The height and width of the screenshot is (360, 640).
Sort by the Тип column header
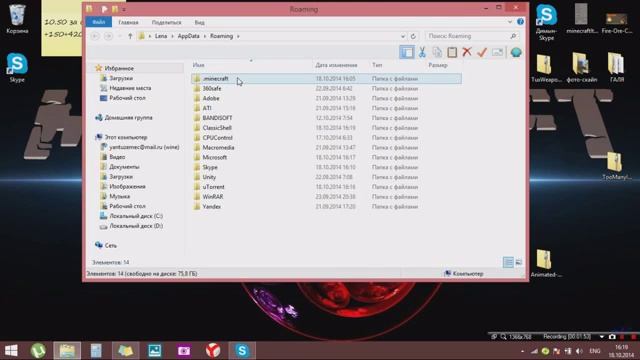377,65
